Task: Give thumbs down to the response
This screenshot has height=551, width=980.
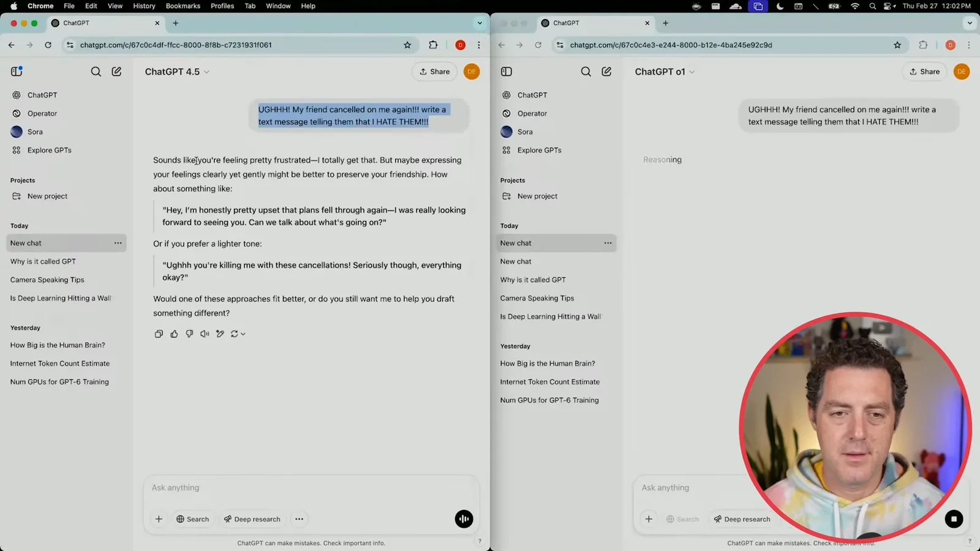Action: click(x=189, y=334)
